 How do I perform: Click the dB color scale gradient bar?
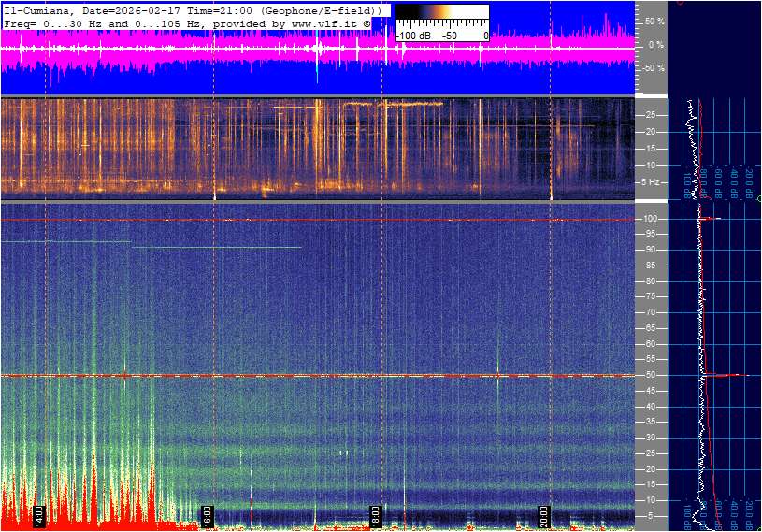point(441,22)
